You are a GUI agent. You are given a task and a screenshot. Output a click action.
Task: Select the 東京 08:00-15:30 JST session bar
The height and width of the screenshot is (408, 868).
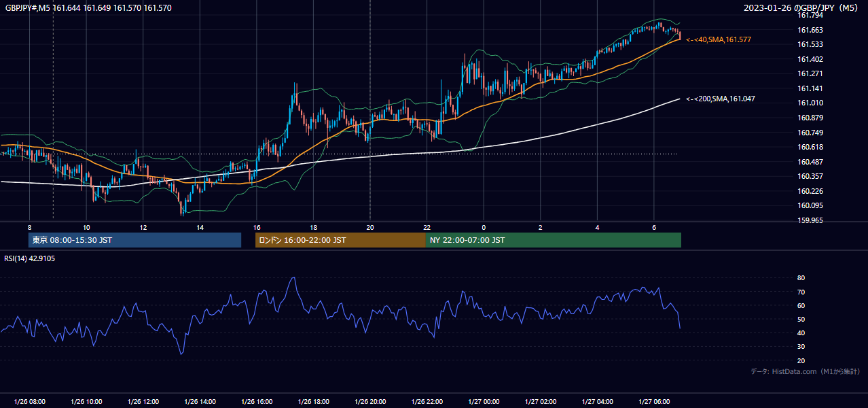tap(134, 240)
